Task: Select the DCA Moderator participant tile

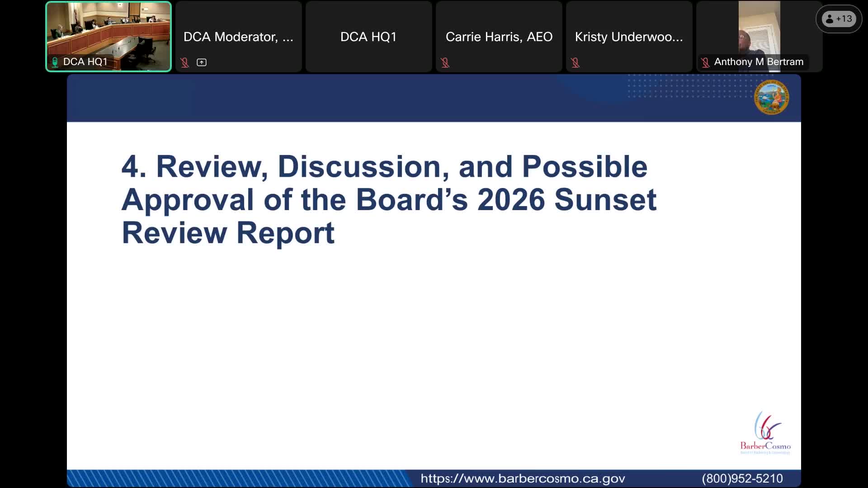Action: tap(238, 37)
